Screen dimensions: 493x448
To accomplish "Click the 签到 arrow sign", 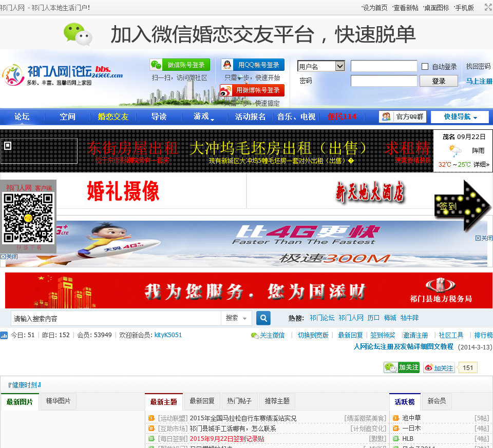I will [x=462, y=206].
